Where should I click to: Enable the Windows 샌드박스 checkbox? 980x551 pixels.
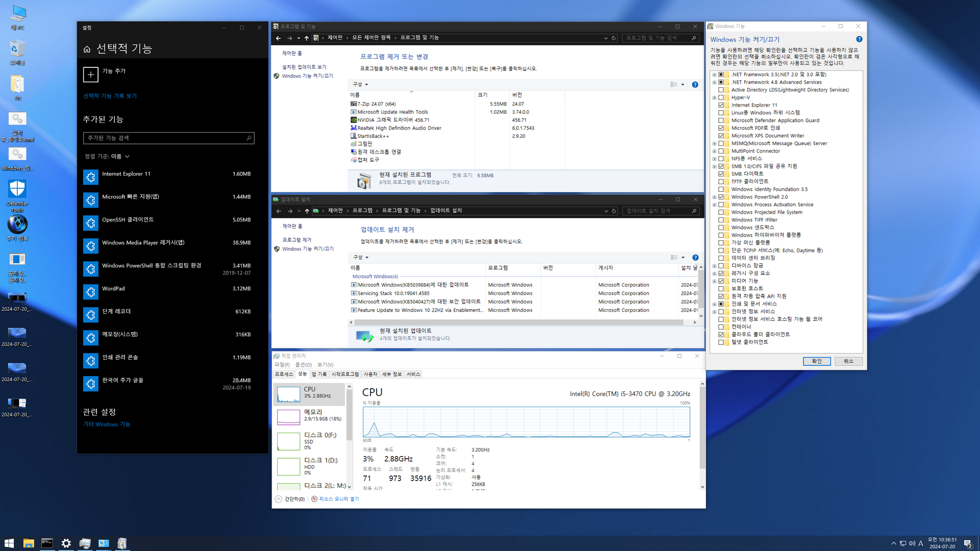tap(721, 228)
